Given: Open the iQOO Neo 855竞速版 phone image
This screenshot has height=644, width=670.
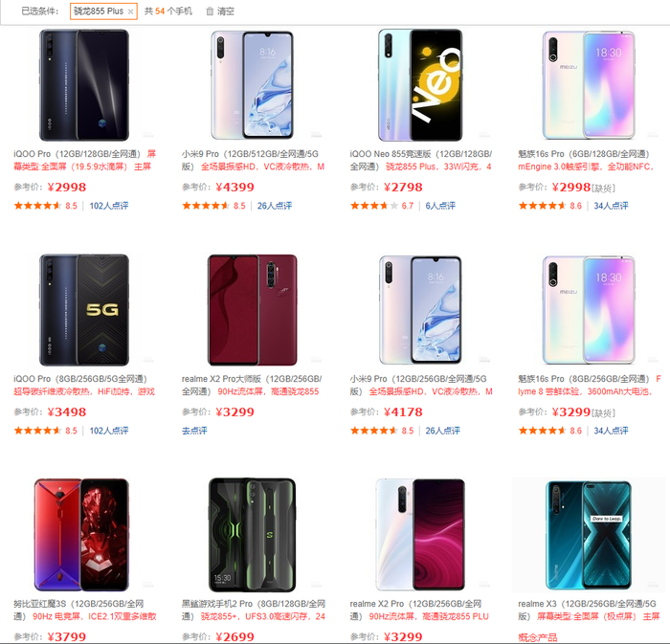Looking at the screenshot, I should pos(420,85).
